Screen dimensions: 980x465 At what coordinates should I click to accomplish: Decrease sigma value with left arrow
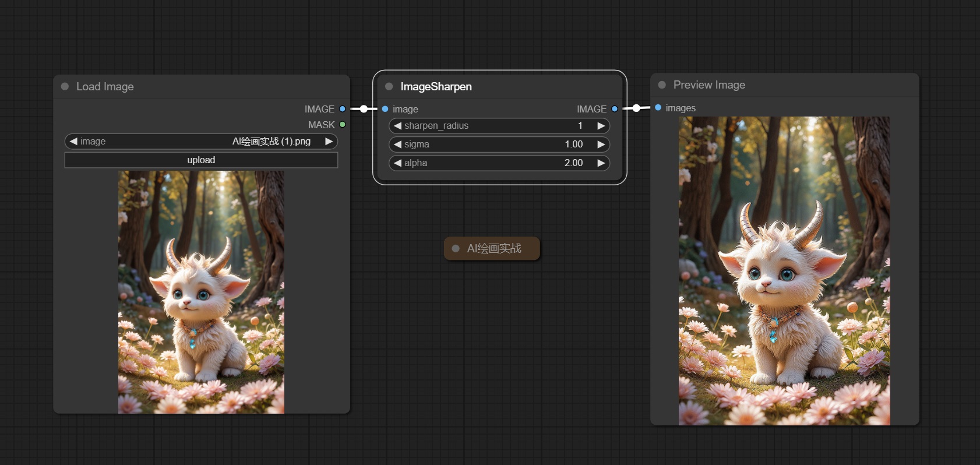(397, 145)
